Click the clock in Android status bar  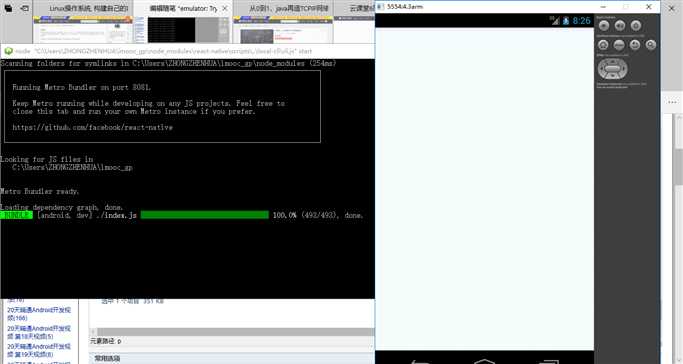581,20
